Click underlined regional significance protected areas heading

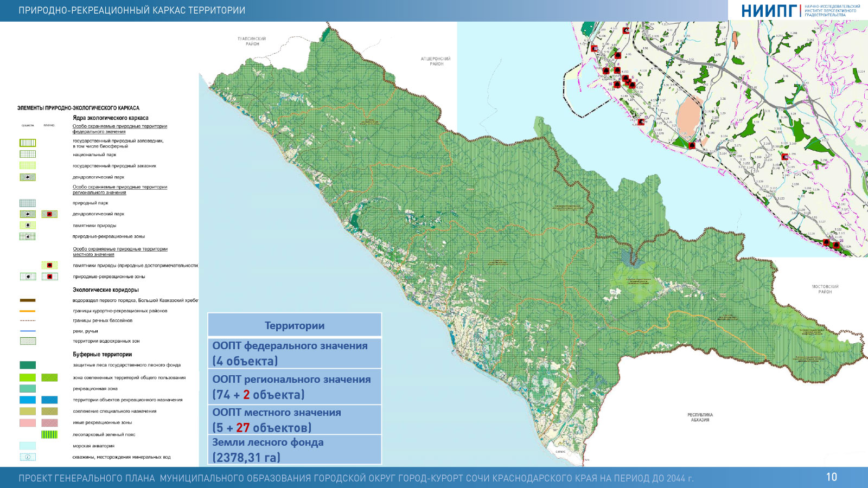tap(120, 190)
